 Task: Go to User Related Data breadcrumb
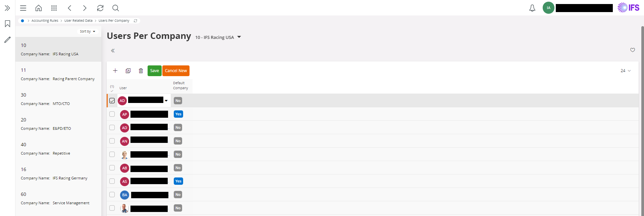click(78, 21)
